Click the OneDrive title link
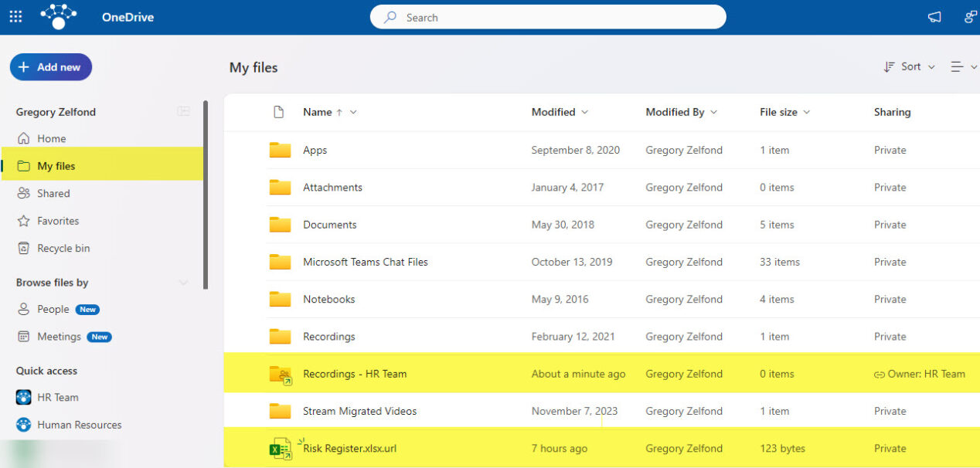 pos(128,17)
